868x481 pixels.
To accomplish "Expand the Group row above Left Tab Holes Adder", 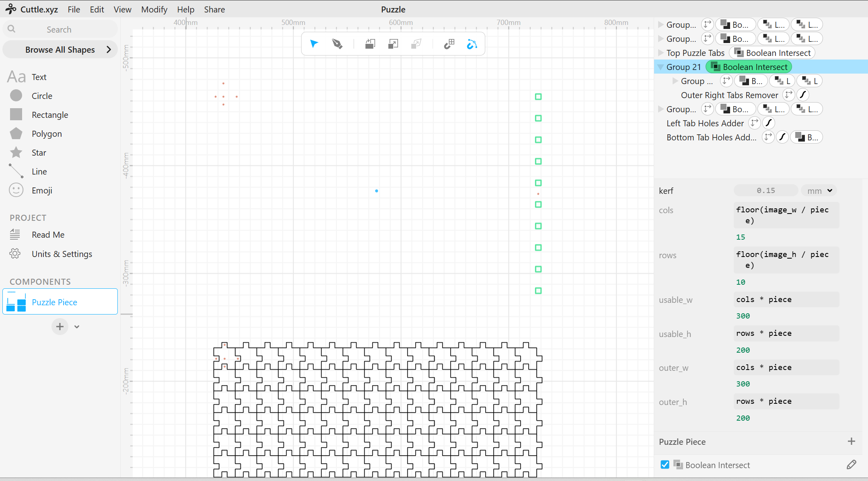I will 661,109.
